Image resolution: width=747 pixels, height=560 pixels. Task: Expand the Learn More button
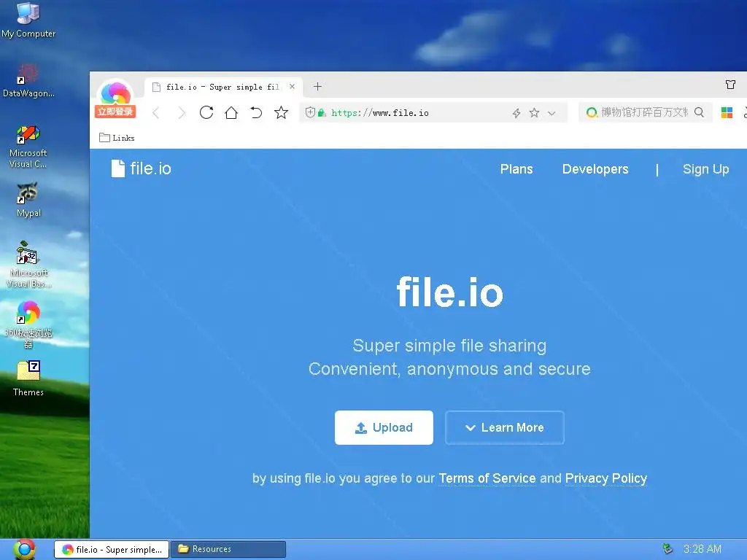click(505, 427)
